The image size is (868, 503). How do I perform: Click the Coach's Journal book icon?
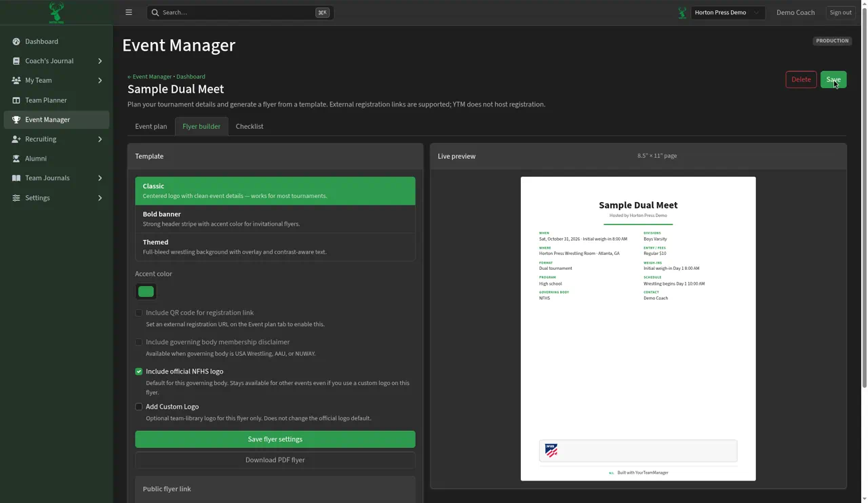(16, 61)
